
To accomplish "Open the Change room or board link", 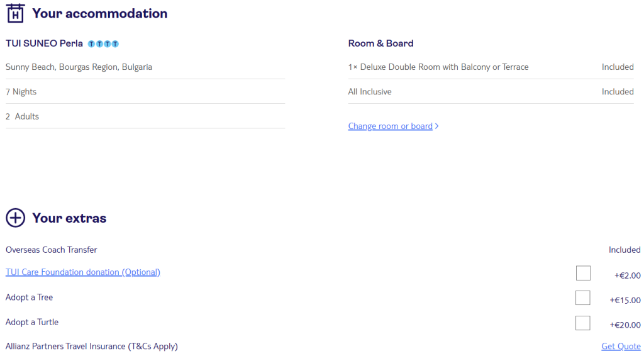I will [390, 126].
